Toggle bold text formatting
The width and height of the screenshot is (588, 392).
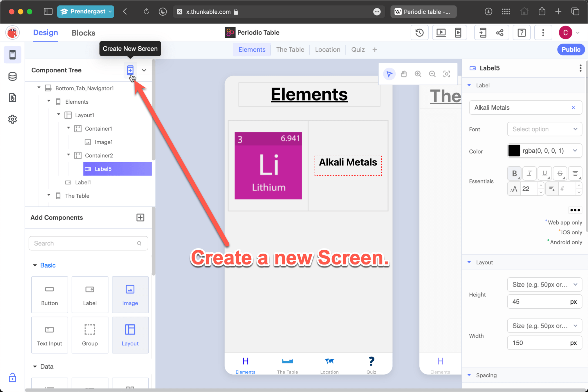tap(514, 173)
